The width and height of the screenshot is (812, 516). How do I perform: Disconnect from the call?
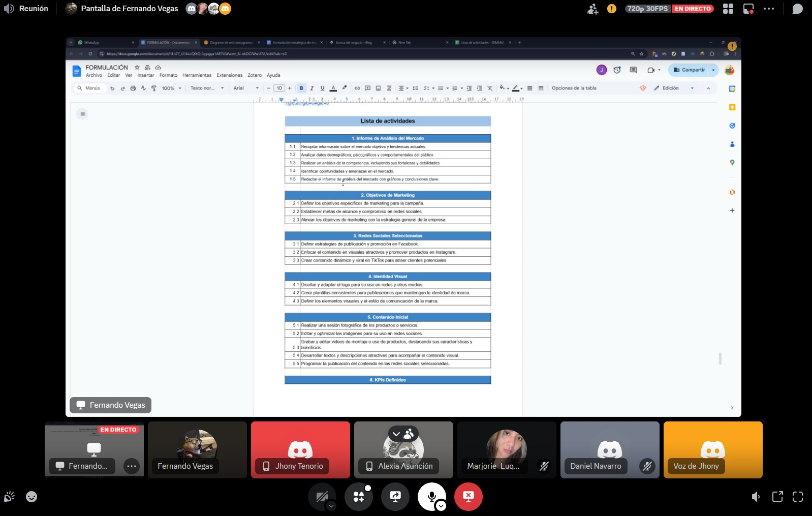tap(469, 497)
